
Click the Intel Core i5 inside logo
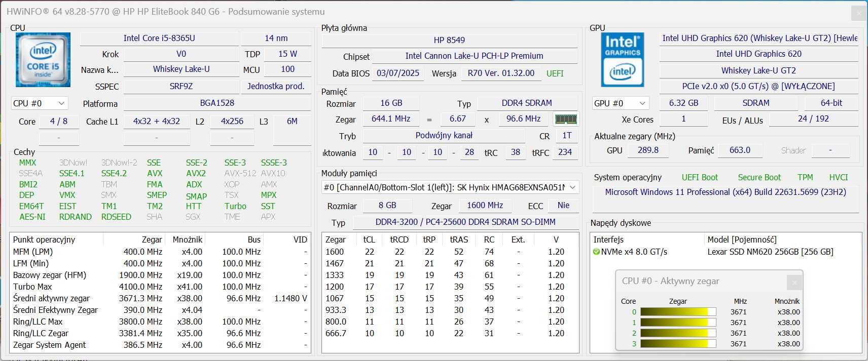pos(43,60)
